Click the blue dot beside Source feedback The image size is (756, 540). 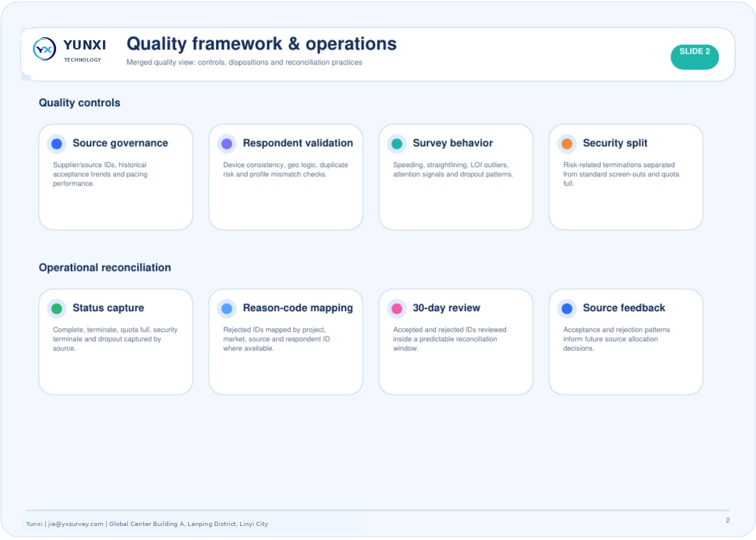click(x=567, y=309)
